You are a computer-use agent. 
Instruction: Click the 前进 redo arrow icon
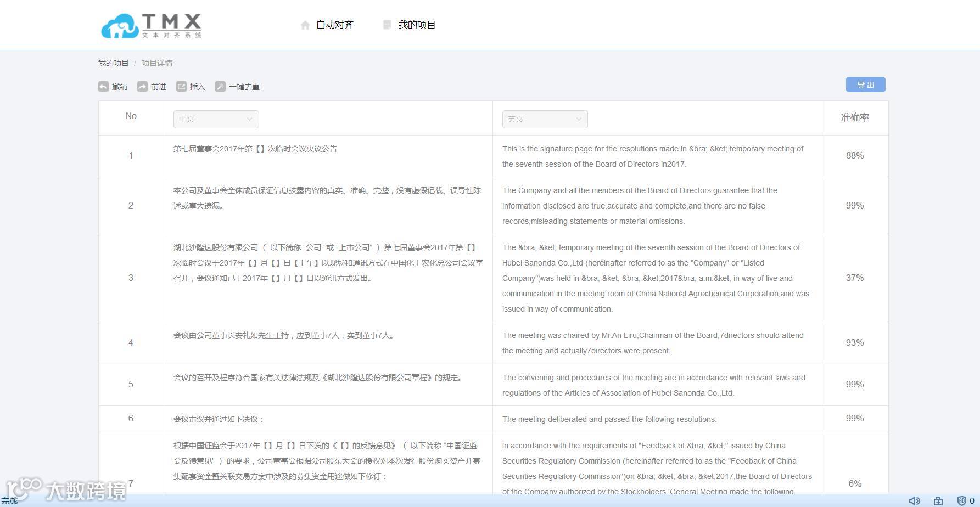[x=142, y=87]
